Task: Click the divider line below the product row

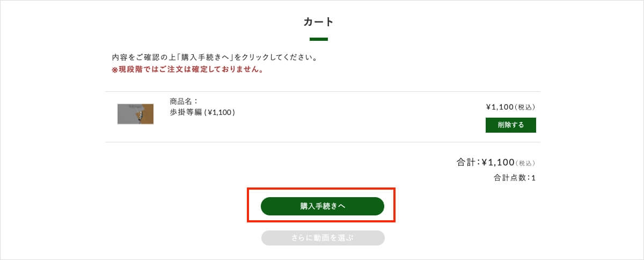Action: [x=323, y=142]
